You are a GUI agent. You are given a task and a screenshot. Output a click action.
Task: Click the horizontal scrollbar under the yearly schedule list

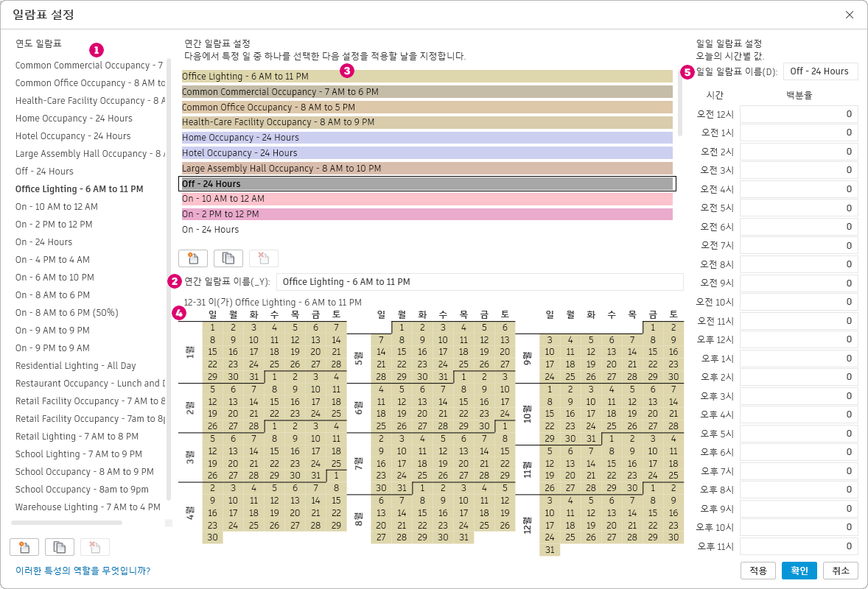click(x=66, y=523)
